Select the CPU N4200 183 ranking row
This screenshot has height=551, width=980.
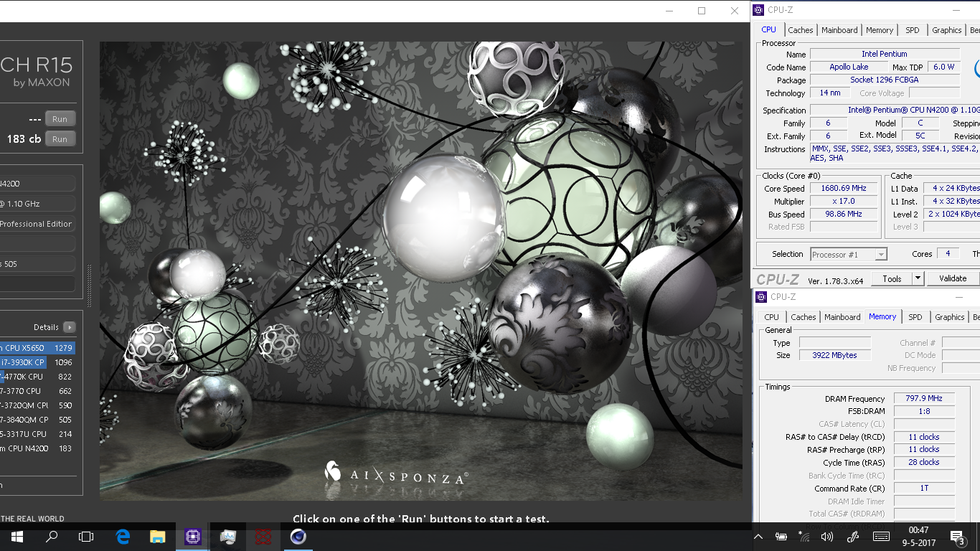pos(37,448)
